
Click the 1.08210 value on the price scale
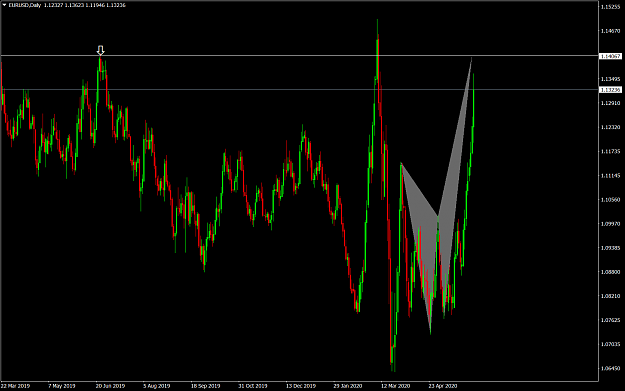[x=610, y=296]
